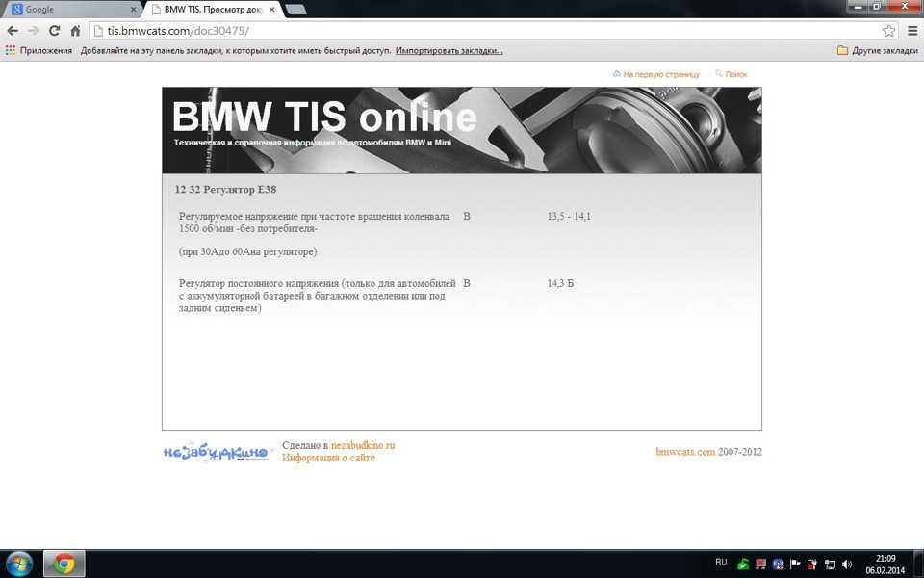Open the volume speaker icon in tray

847,565
